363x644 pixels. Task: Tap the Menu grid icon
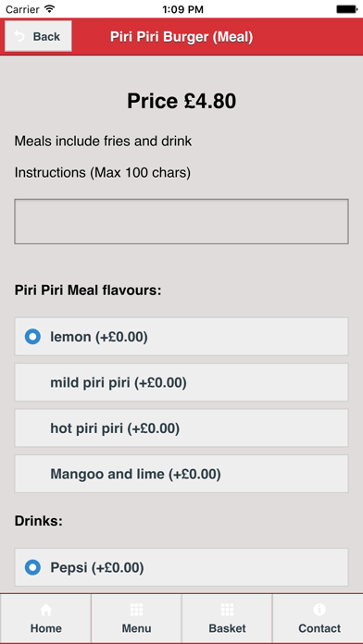point(136,610)
